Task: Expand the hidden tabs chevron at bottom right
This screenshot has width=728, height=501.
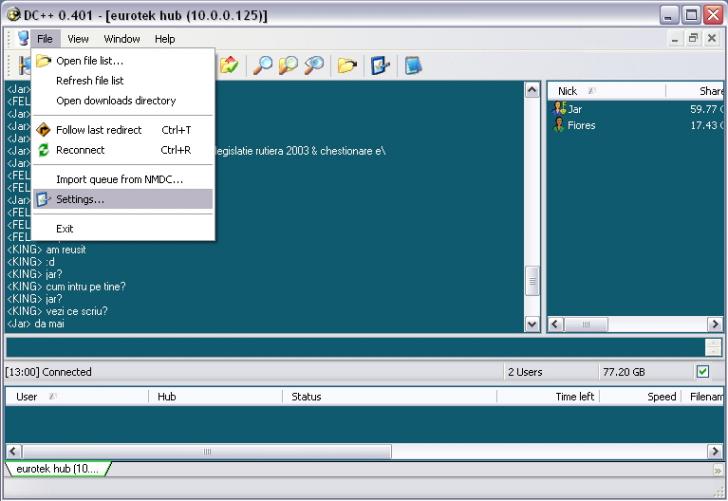Action: point(717,469)
